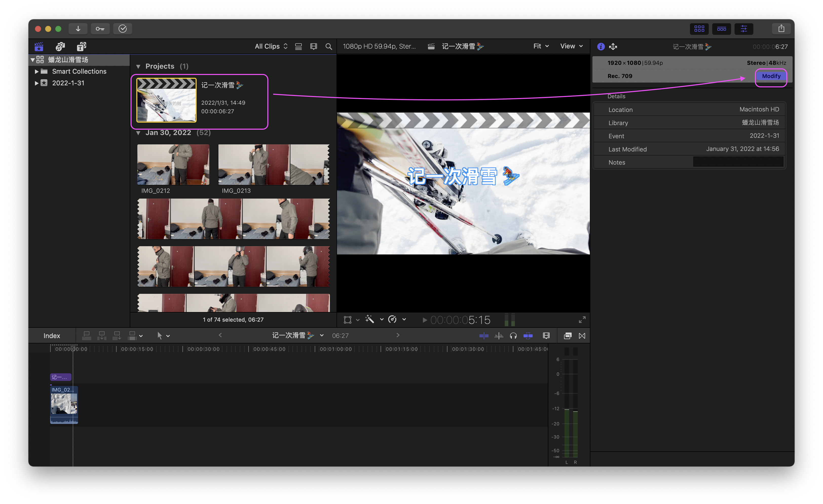Expand the 2022-1-31 event in sidebar
This screenshot has width=823, height=504.
pos(36,83)
